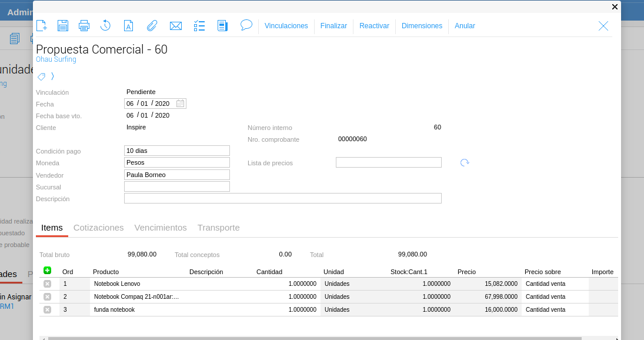This screenshot has width=644, height=340.
Task: Open the Fecha calendar picker
Action: click(181, 104)
